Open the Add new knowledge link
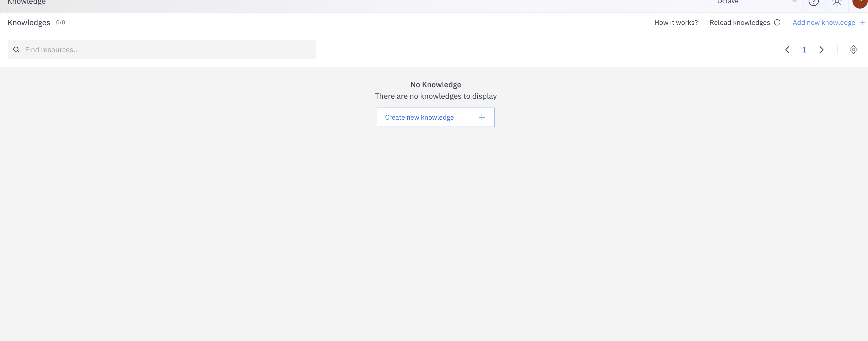Image resolution: width=868 pixels, height=341 pixels. 824,22
